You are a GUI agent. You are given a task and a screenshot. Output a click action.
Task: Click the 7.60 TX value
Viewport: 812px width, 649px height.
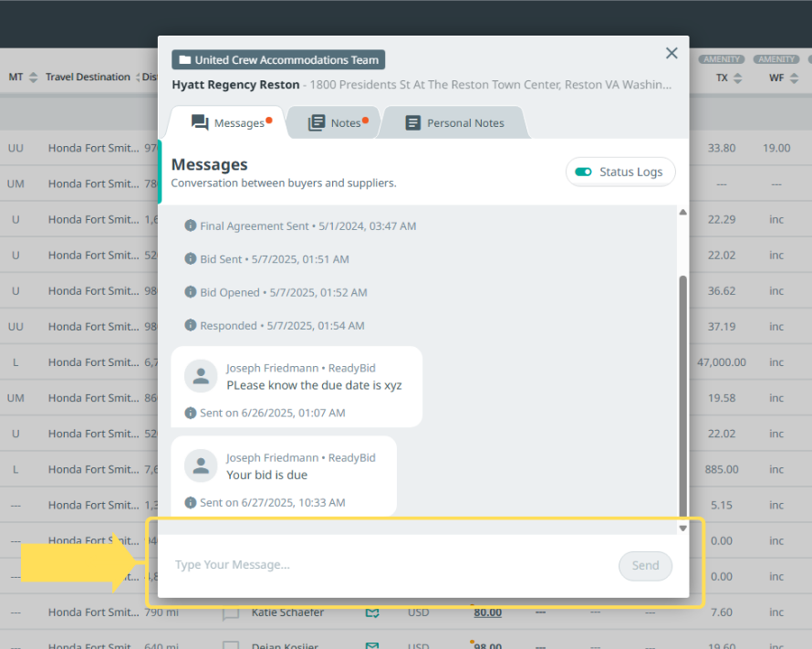tap(722, 612)
